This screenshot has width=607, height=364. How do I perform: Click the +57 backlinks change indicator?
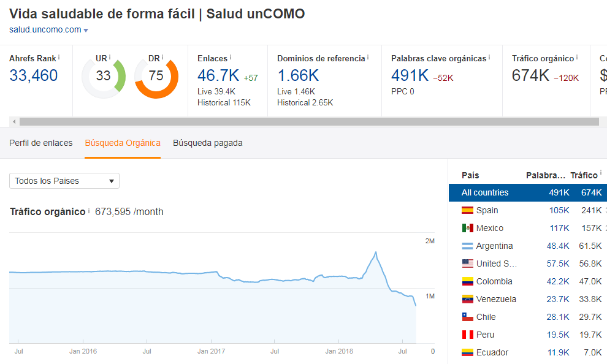tap(251, 78)
